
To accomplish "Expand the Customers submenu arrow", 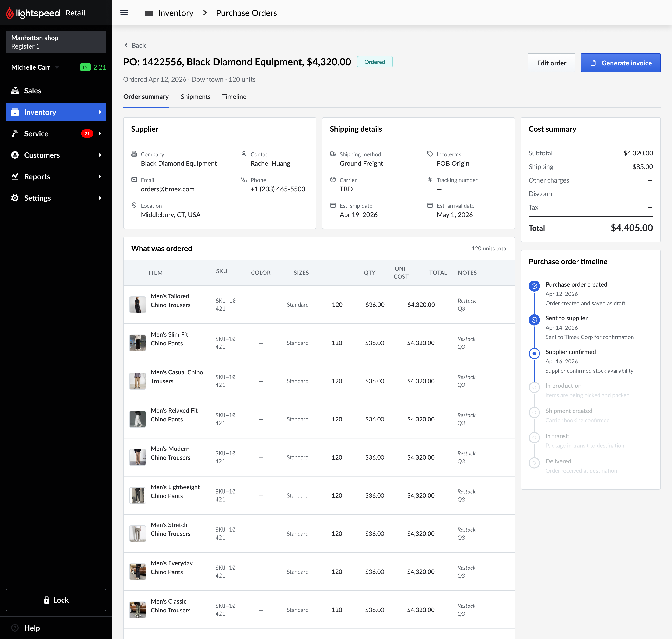I will click(x=100, y=155).
